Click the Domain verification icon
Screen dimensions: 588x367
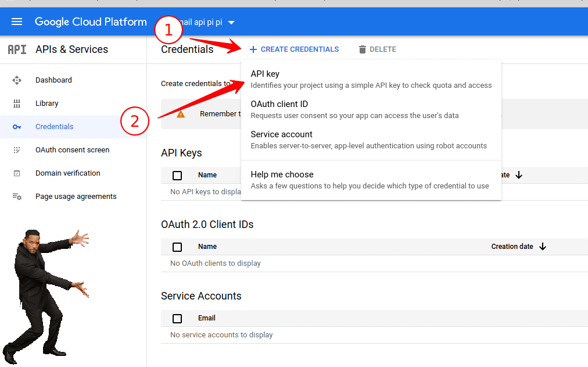pos(17,173)
